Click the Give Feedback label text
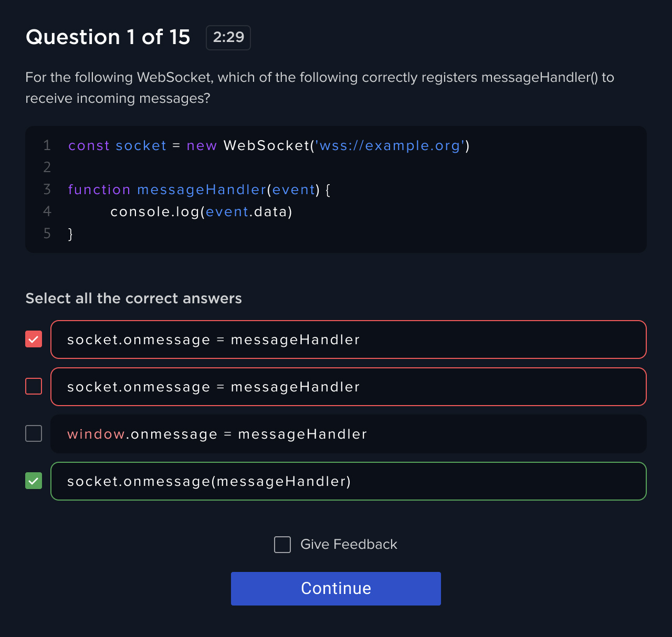The height and width of the screenshot is (637, 672). [x=349, y=544]
